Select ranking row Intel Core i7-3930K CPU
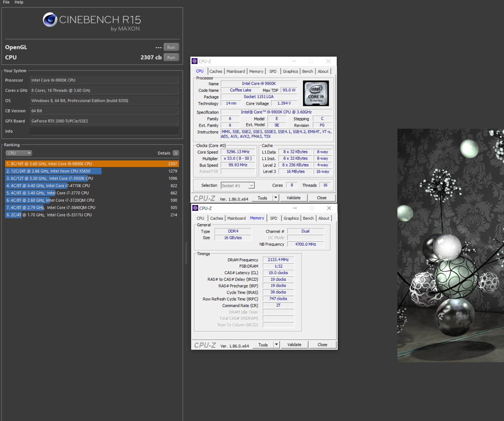The height and width of the screenshot is (421, 504). pyautogui.click(x=92, y=178)
